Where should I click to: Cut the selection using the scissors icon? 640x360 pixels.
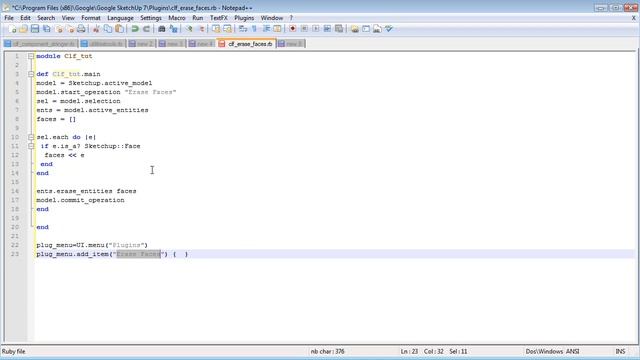point(96,29)
